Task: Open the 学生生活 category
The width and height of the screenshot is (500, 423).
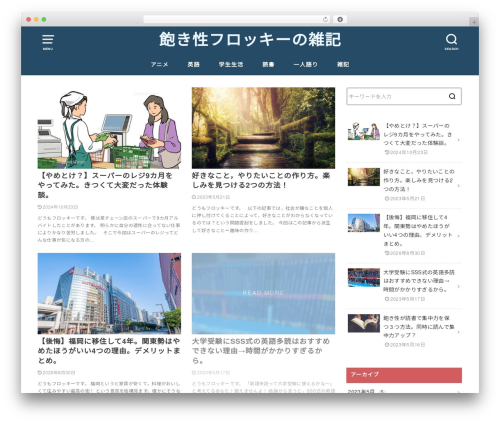Action: tap(231, 64)
